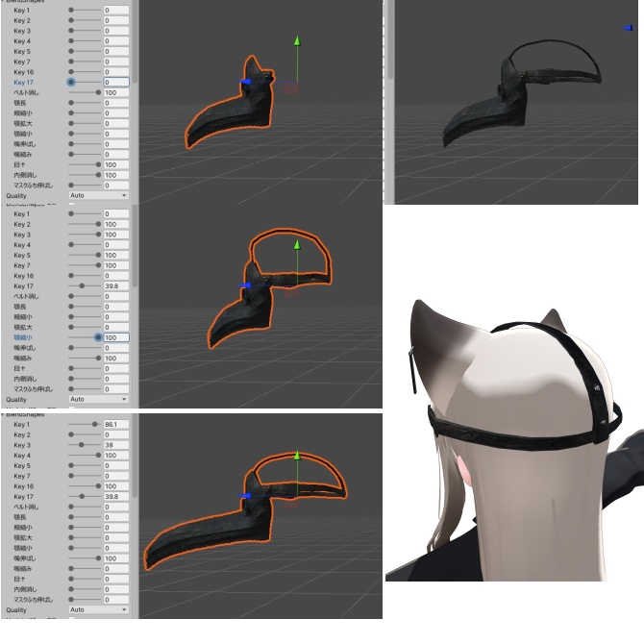Click the blue arrow gizmo in unselected mask scene

(x=629, y=28)
